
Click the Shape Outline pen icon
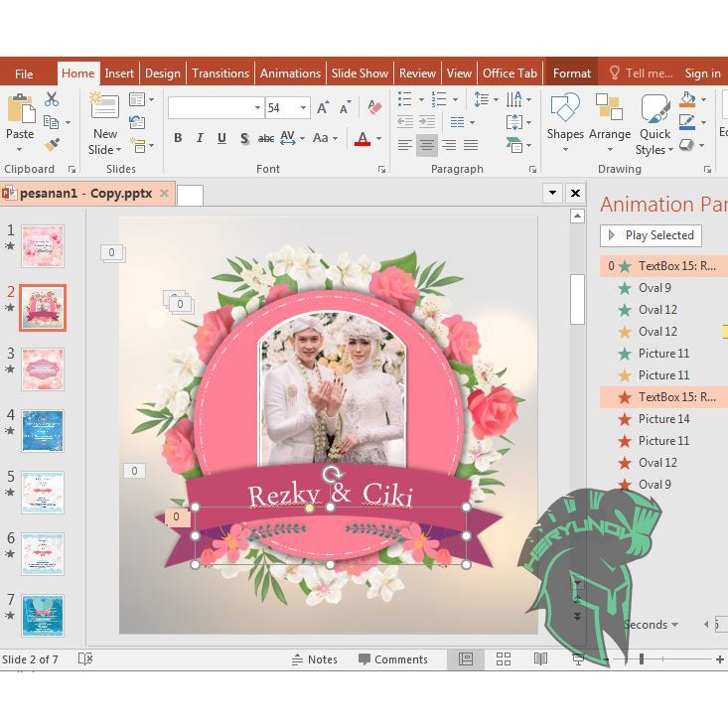pyautogui.click(x=687, y=122)
